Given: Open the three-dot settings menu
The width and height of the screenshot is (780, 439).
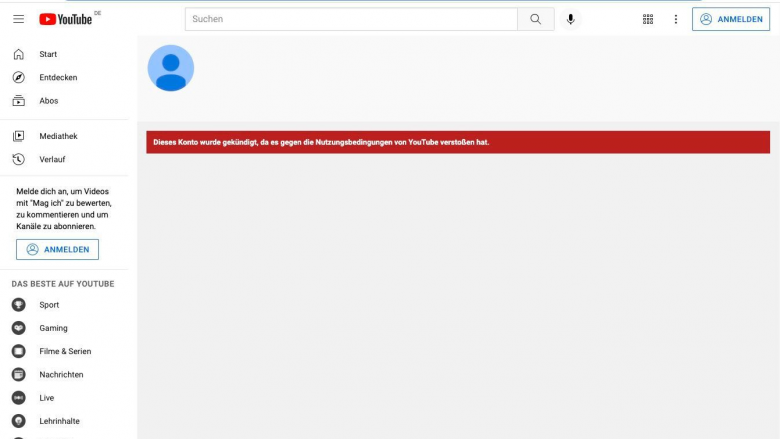Looking at the screenshot, I should [x=676, y=19].
